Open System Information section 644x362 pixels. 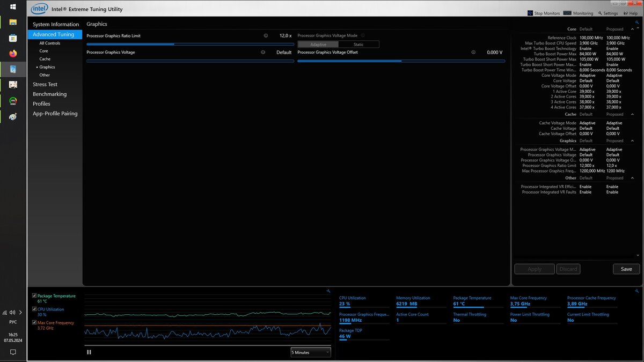[x=56, y=25]
